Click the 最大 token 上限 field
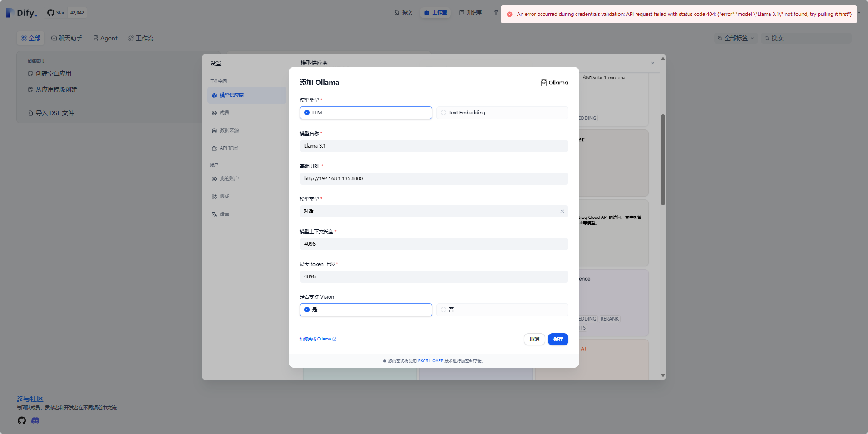The image size is (868, 434). click(x=434, y=276)
